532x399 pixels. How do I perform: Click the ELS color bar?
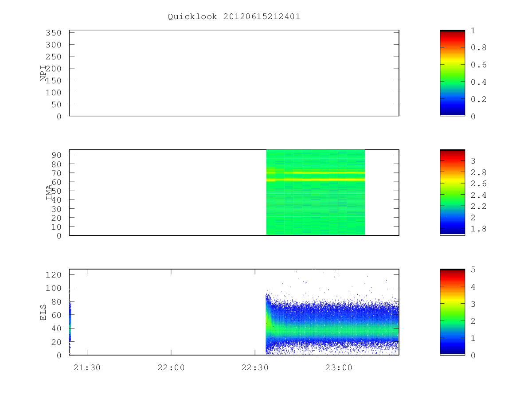[452, 312]
